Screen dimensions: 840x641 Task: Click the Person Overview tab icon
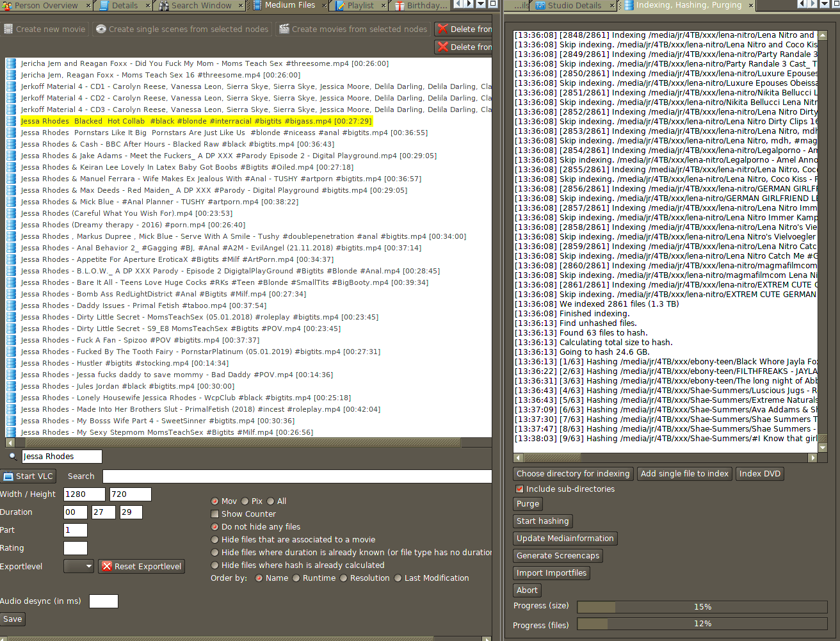(7, 5)
